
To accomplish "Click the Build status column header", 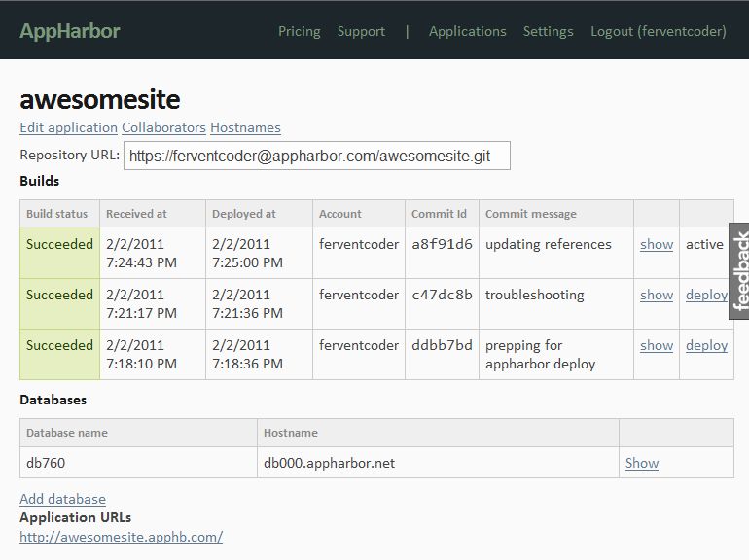I will [x=56, y=214].
